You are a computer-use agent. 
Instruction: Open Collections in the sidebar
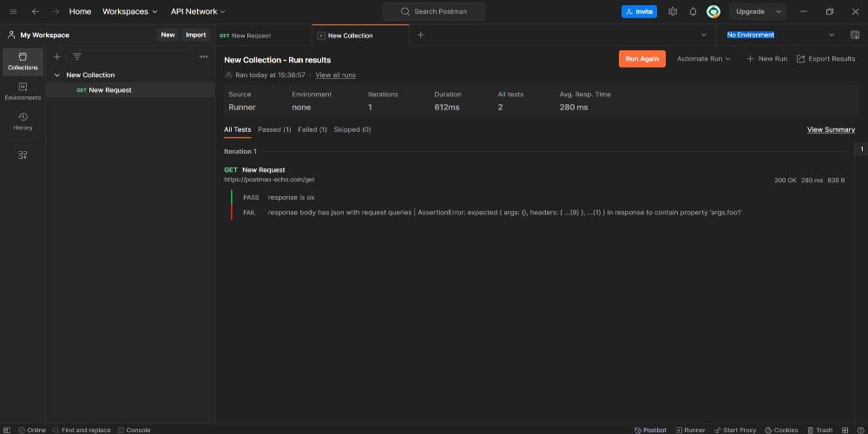pyautogui.click(x=23, y=62)
